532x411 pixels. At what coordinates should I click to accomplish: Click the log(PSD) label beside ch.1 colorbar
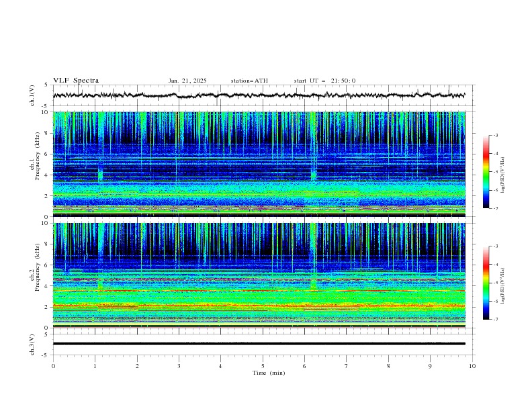502,175
